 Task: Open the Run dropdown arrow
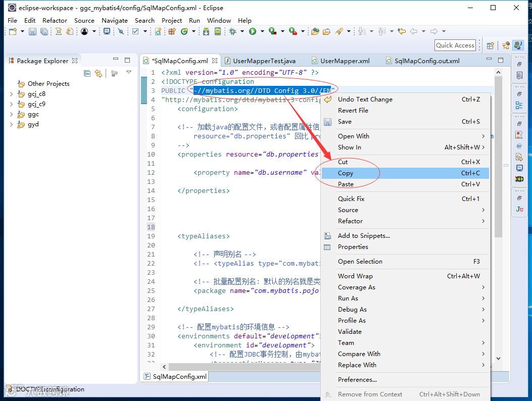click(262, 31)
